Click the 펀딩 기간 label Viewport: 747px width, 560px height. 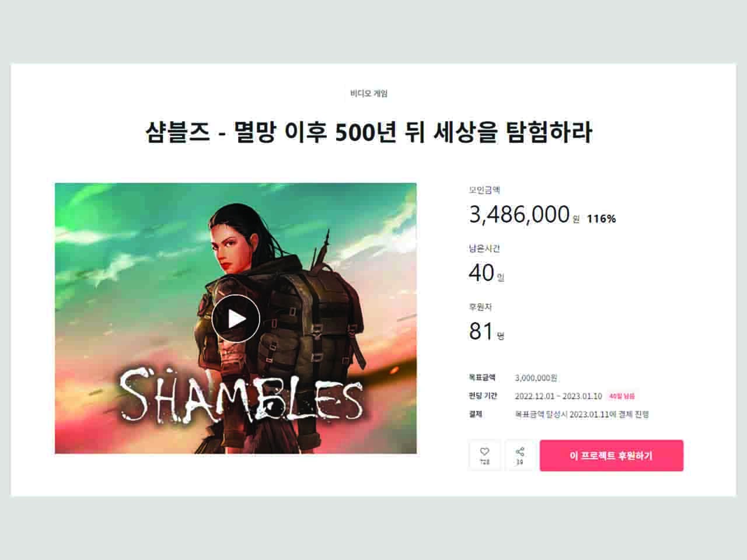coord(483,396)
